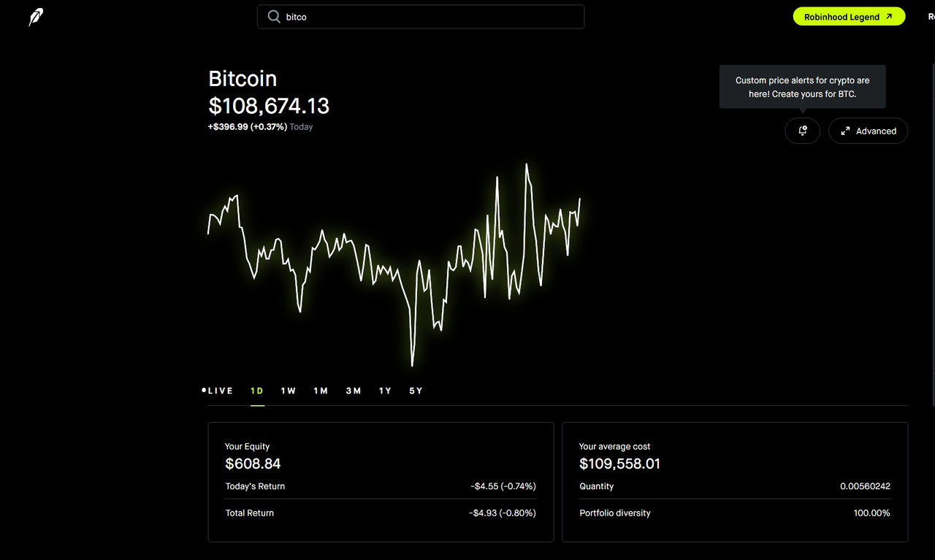Show the 5Y Bitcoin chart

pyautogui.click(x=416, y=391)
